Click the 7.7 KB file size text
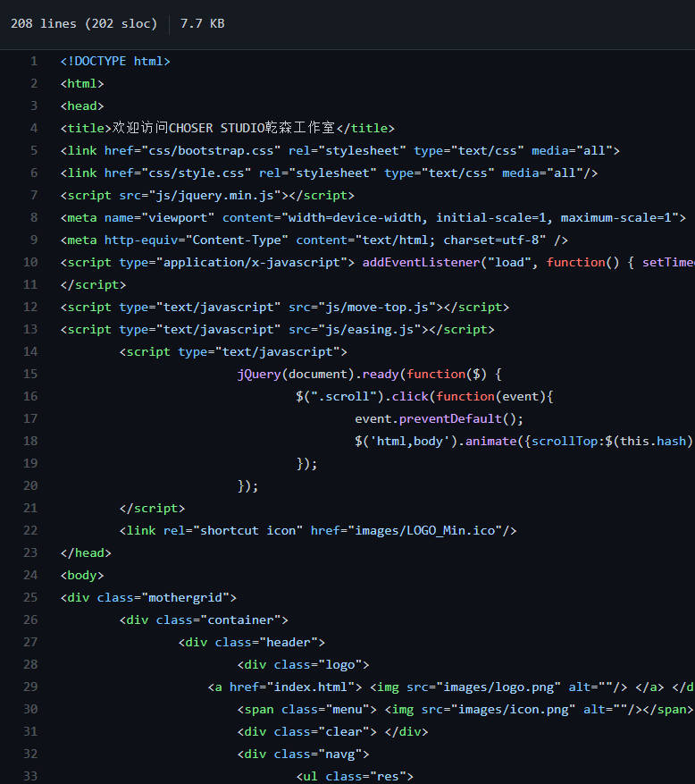Viewport: 695px width, 784px height. tap(202, 23)
